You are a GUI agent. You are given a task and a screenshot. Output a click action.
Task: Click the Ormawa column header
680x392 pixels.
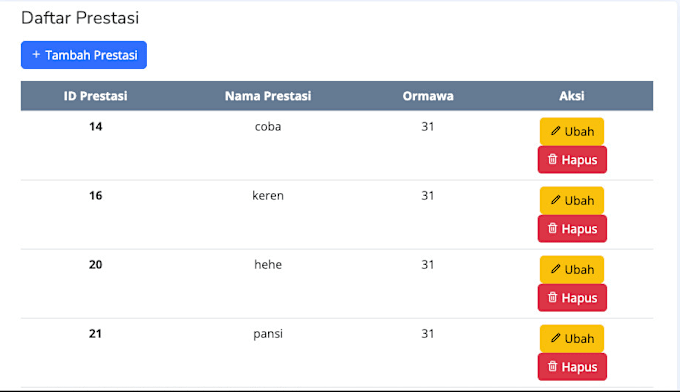pyautogui.click(x=428, y=96)
